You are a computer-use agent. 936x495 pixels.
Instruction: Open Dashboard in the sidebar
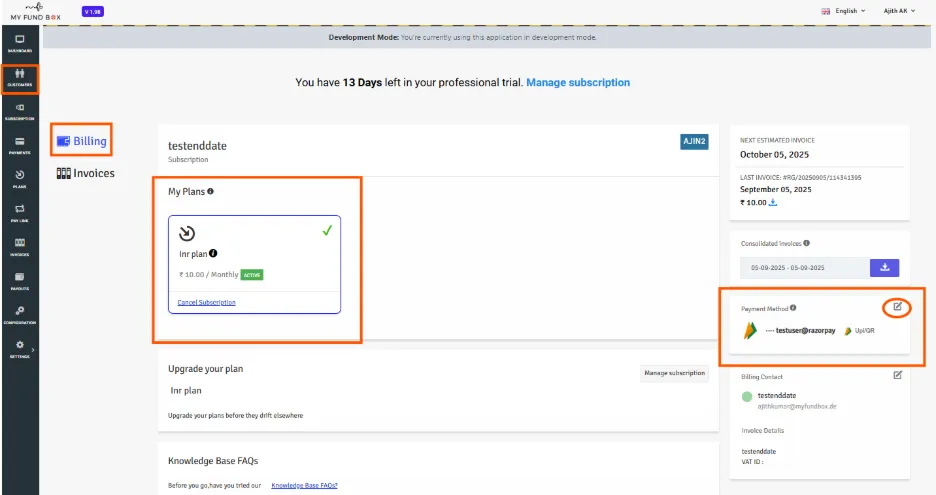tap(20, 44)
